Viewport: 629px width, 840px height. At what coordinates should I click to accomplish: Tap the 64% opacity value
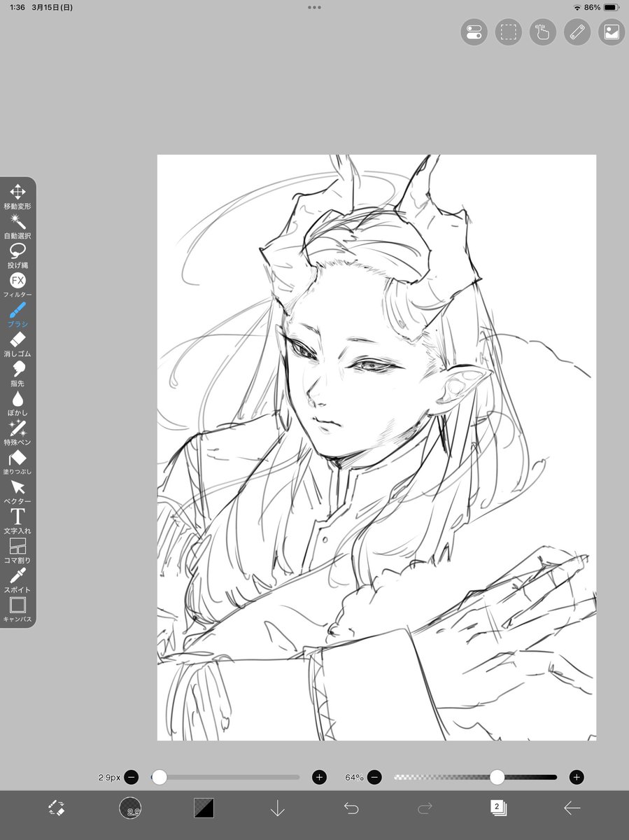point(354,777)
